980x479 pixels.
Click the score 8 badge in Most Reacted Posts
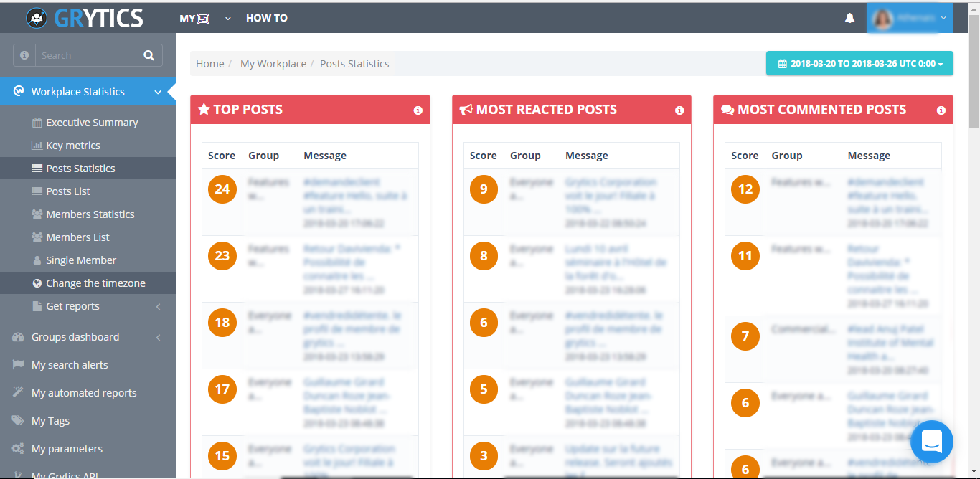click(484, 256)
